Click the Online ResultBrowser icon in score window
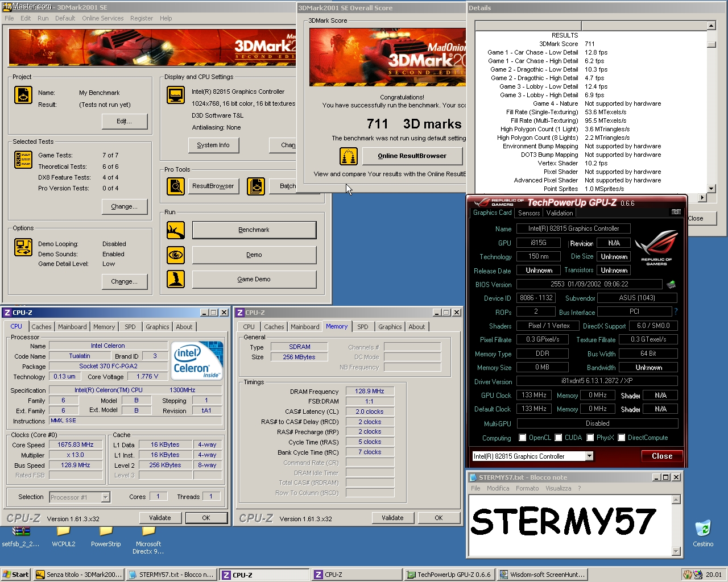728x582 pixels. click(349, 156)
